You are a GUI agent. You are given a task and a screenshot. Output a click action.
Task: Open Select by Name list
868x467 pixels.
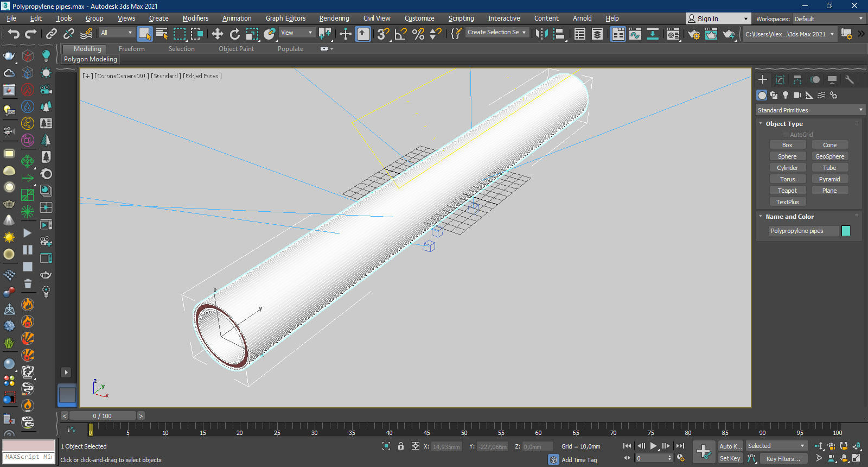(x=162, y=34)
